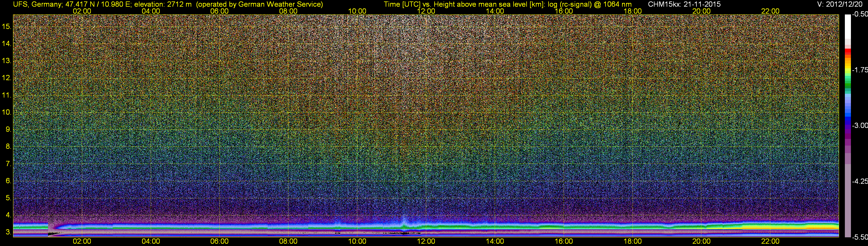Pick the 06:00 tick label on top axis
Viewport: 868px width, 246px height.
[x=219, y=11]
